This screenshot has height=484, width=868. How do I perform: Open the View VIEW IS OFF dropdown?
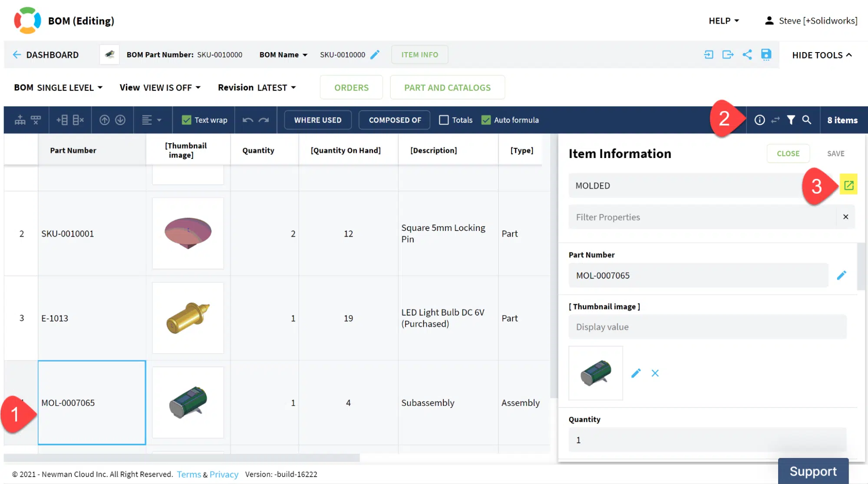[x=160, y=88]
